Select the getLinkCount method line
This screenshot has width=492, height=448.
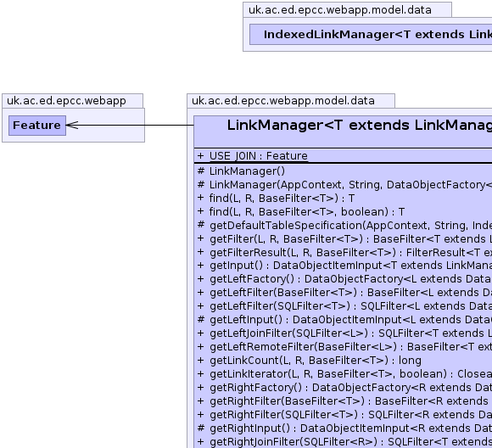[309, 361]
